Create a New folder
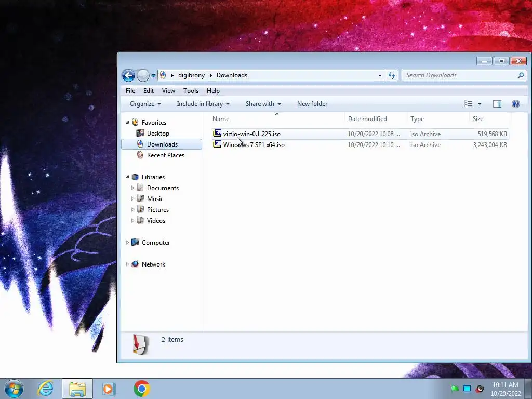The width and height of the screenshot is (532, 399). 312,104
